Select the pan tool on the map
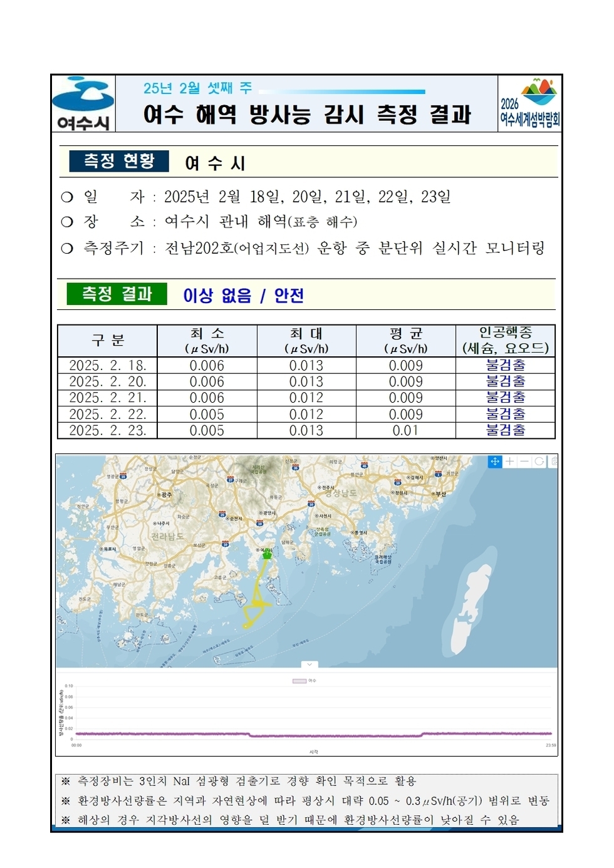Viewport: 614px width, 868px height. click(495, 462)
